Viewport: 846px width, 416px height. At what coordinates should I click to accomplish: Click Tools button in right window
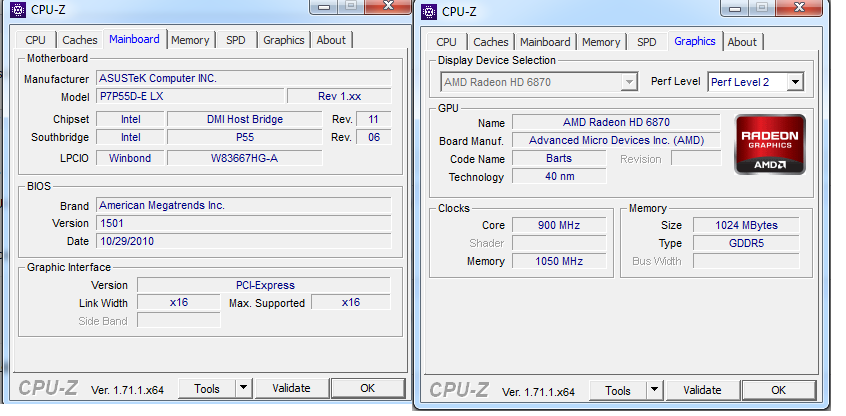[x=618, y=390]
